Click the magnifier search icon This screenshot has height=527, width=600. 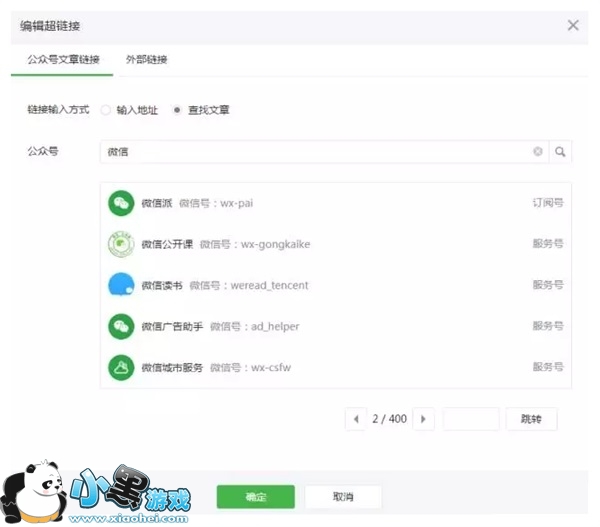(x=560, y=152)
